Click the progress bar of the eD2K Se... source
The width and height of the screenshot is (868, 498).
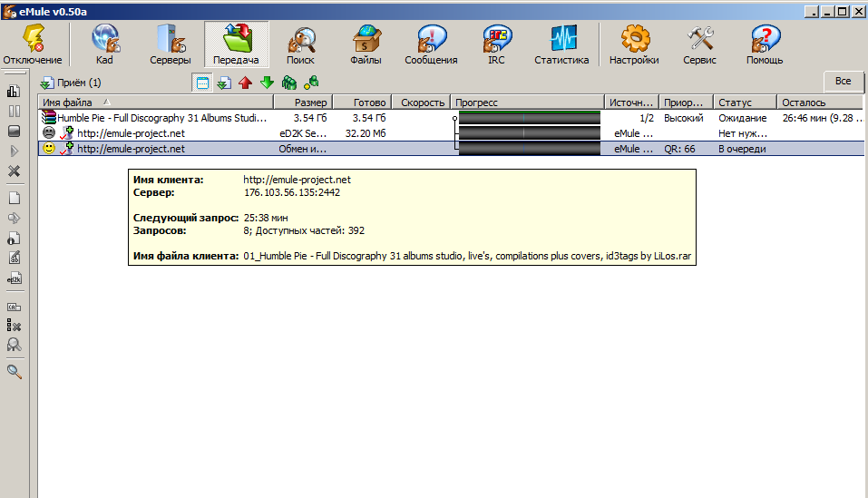click(x=529, y=133)
